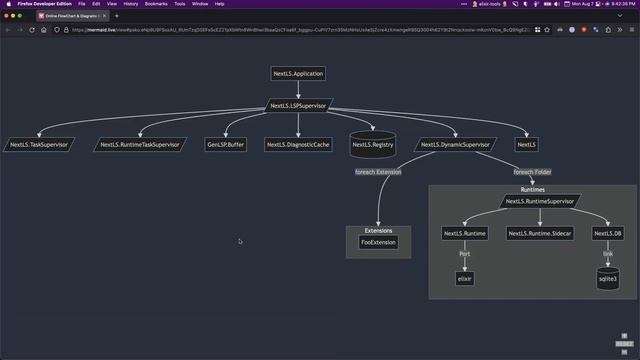
Task: Click the link edge label
Action: (x=608, y=254)
